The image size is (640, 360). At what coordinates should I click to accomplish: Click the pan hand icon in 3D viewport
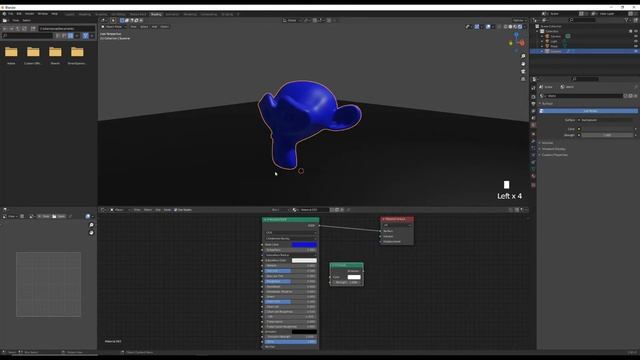pos(523,64)
